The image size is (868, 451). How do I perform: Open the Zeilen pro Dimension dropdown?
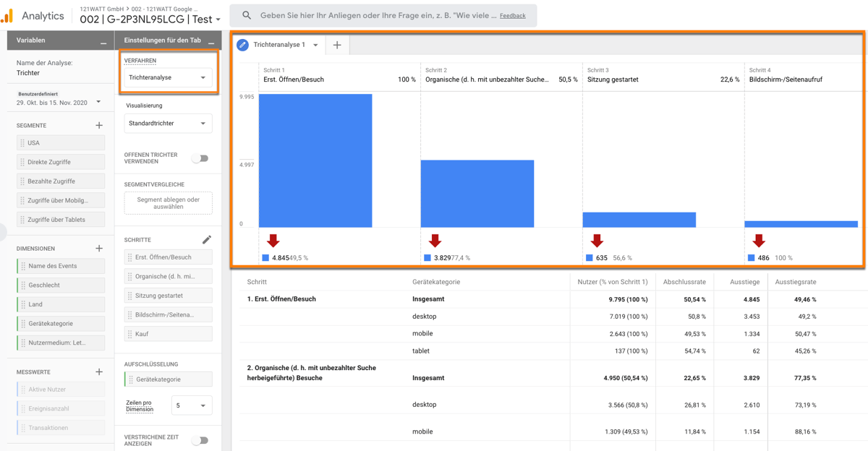191,405
